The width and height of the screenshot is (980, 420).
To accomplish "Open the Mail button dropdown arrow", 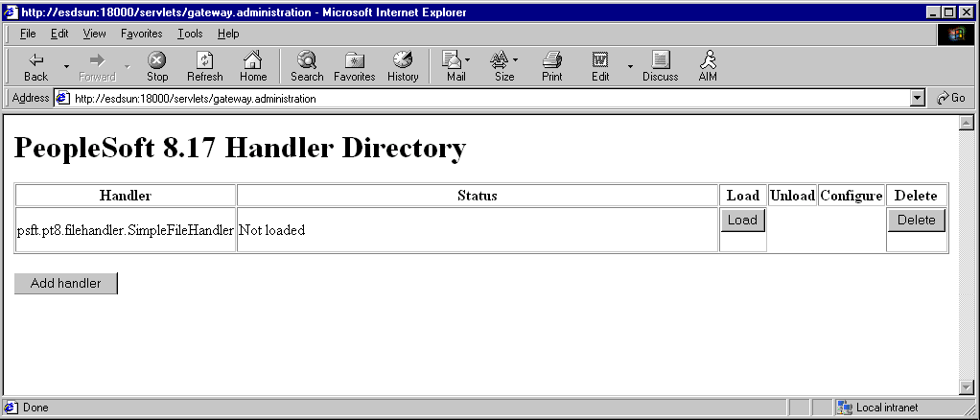I will [x=467, y=60].
